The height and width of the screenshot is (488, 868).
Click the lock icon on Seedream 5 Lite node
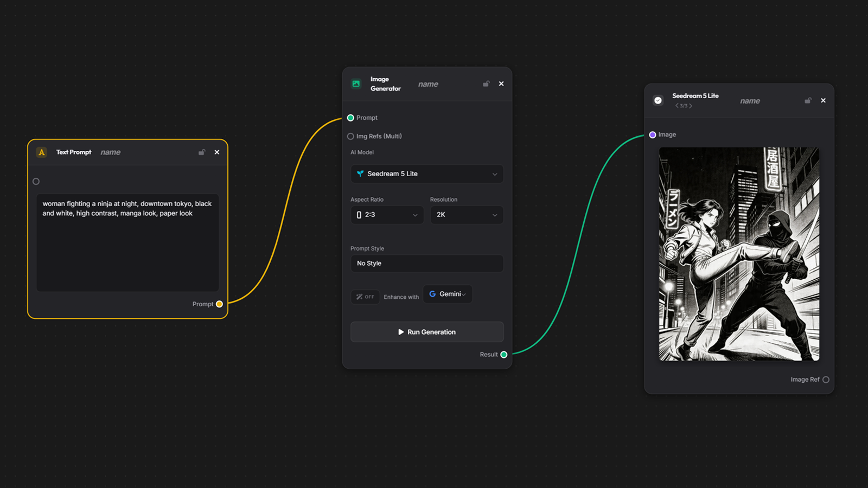tap(808, 100)
